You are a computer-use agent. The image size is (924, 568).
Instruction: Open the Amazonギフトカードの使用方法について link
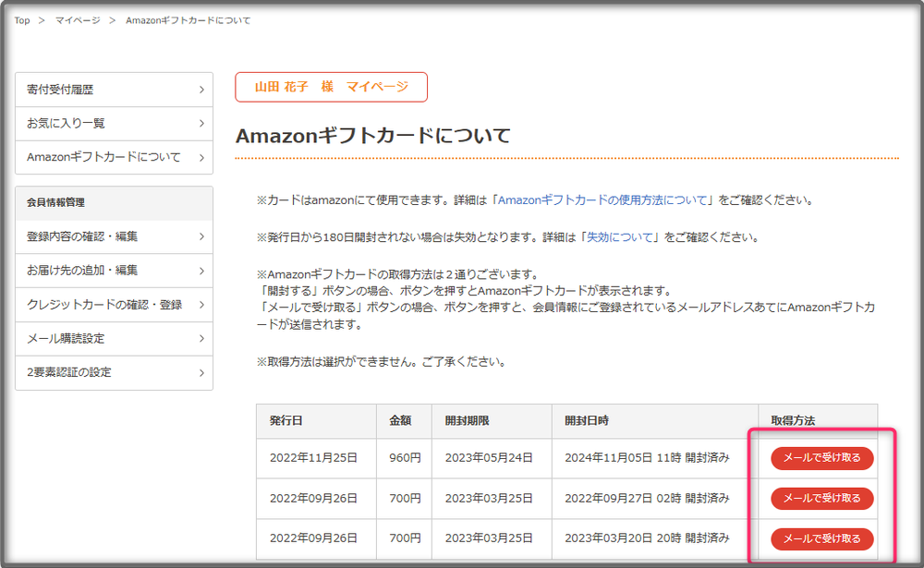(x=603, y=199)
